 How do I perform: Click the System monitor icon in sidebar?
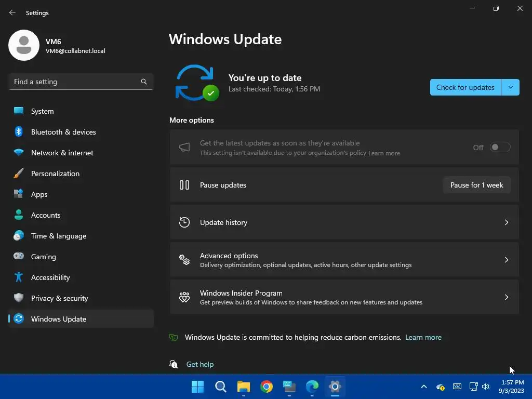pos(19,111)
